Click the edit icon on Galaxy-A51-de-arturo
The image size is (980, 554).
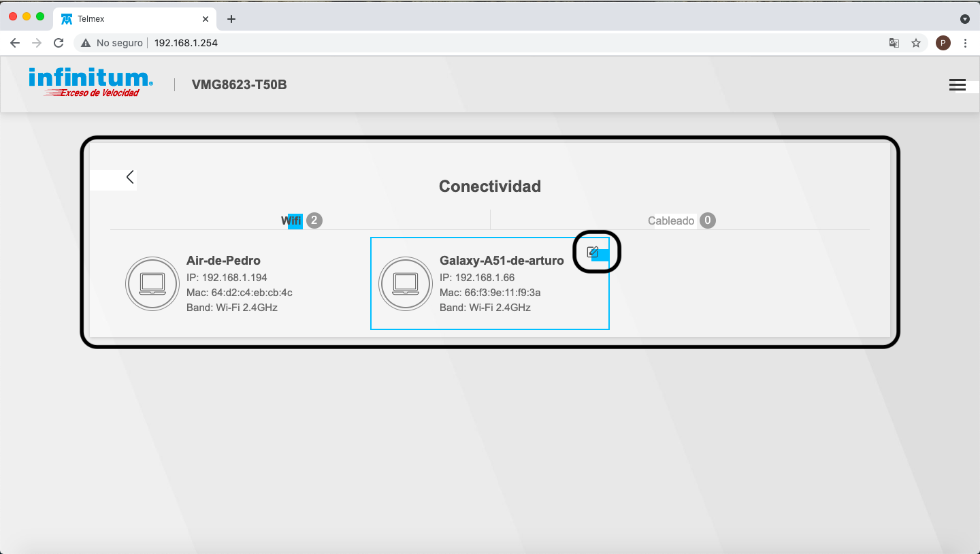pos(593,252)
